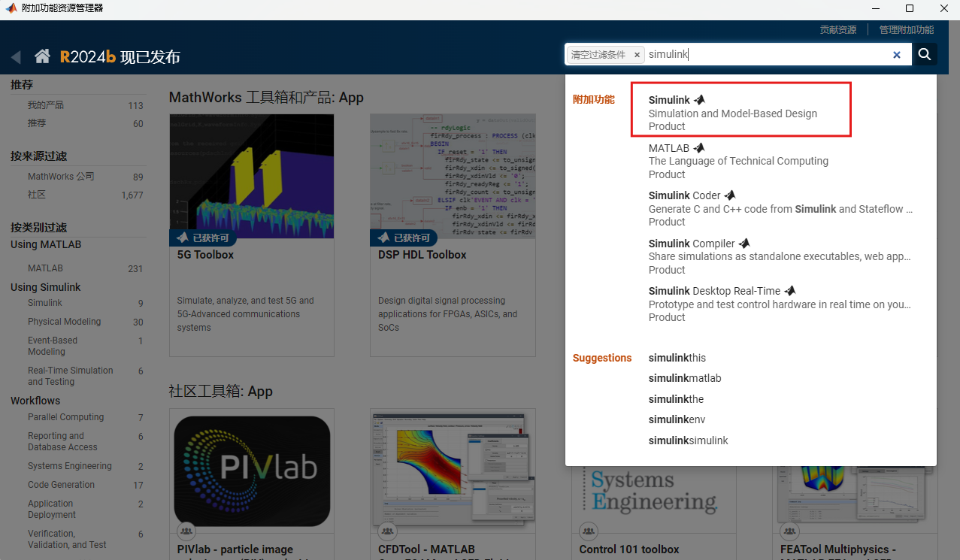Click MathWorks logo icon beside Simulink Compiler

pyautogui.click(x=744, y=244)
